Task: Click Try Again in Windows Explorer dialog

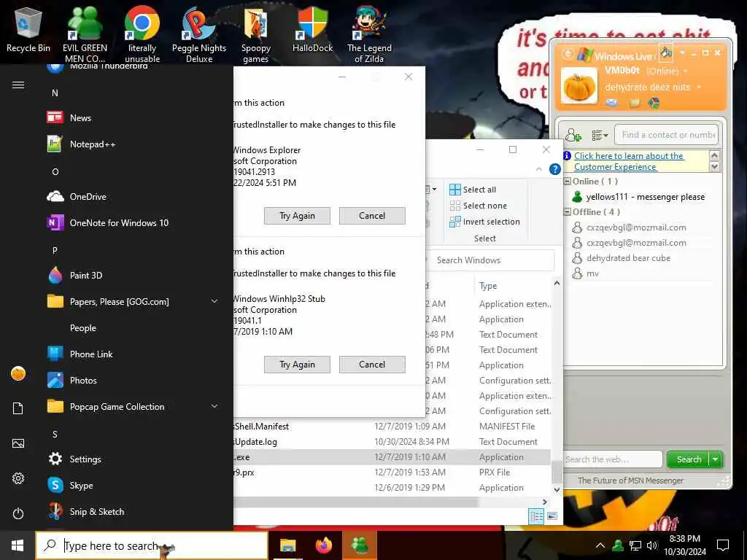Action: pos(297,216)
